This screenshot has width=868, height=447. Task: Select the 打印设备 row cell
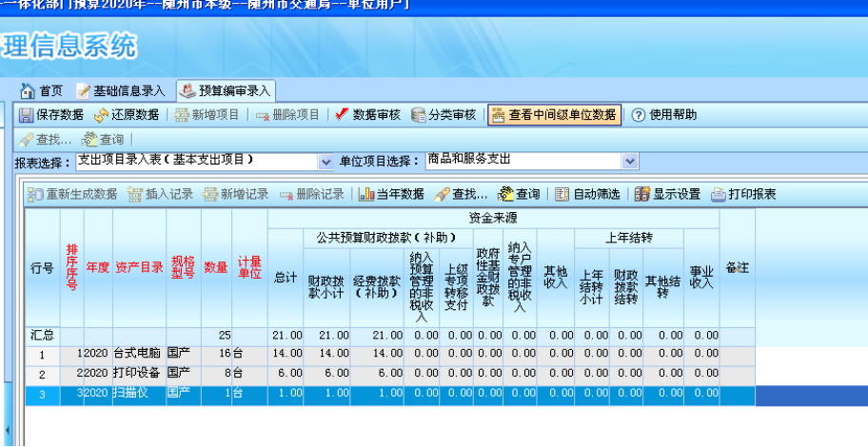tap(139, 372)
